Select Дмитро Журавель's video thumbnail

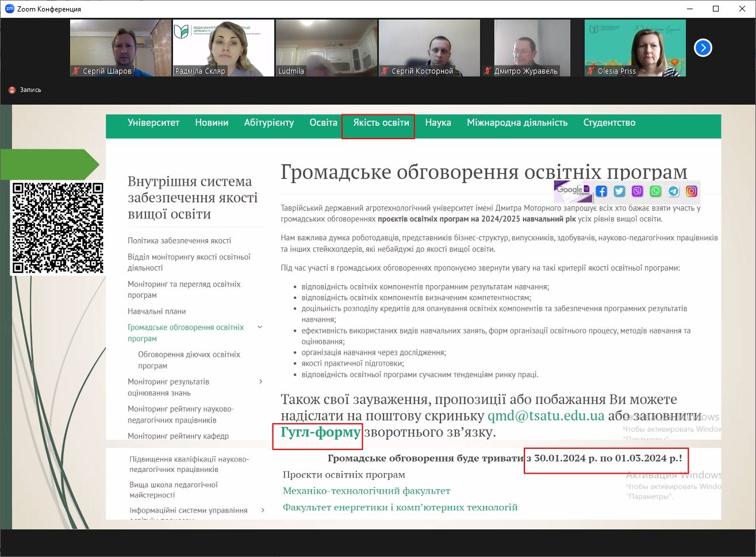[532, 48]
